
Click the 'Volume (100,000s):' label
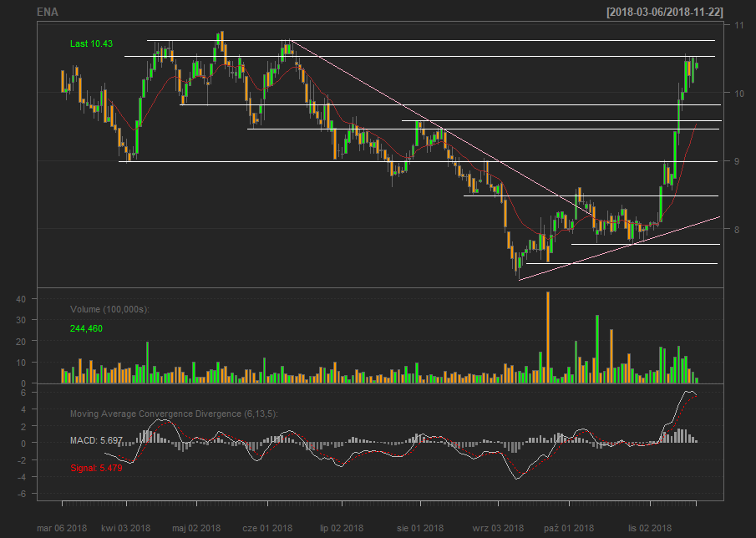pos(110,309)
